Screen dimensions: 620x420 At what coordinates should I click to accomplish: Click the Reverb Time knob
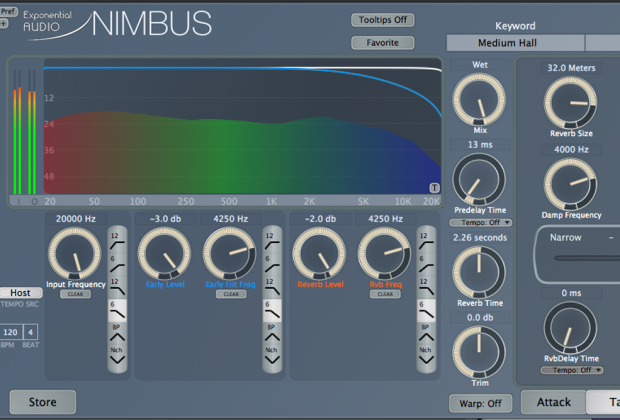pos(479,272)
